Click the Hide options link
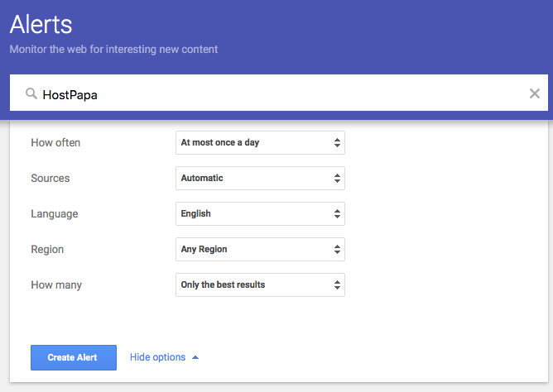 coord(157,357)
